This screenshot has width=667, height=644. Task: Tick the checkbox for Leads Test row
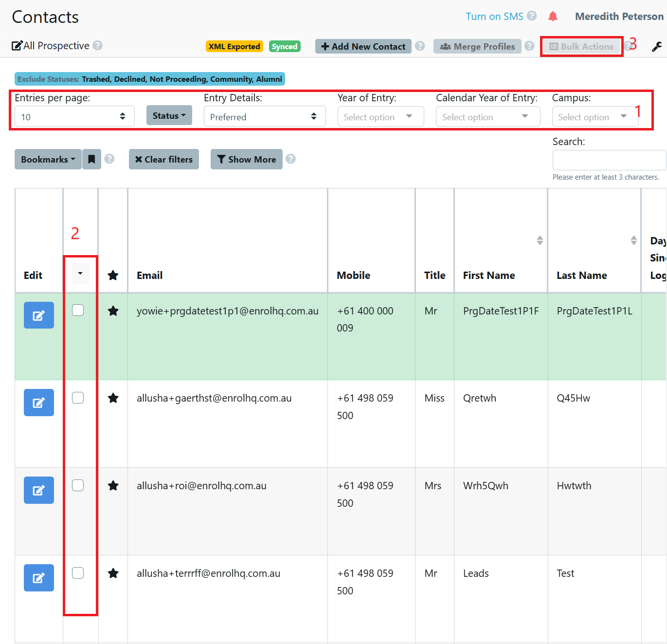[78, 573]
